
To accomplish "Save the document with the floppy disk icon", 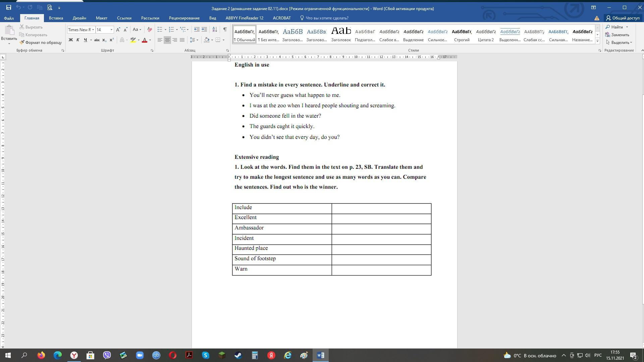I will (9, 7).
